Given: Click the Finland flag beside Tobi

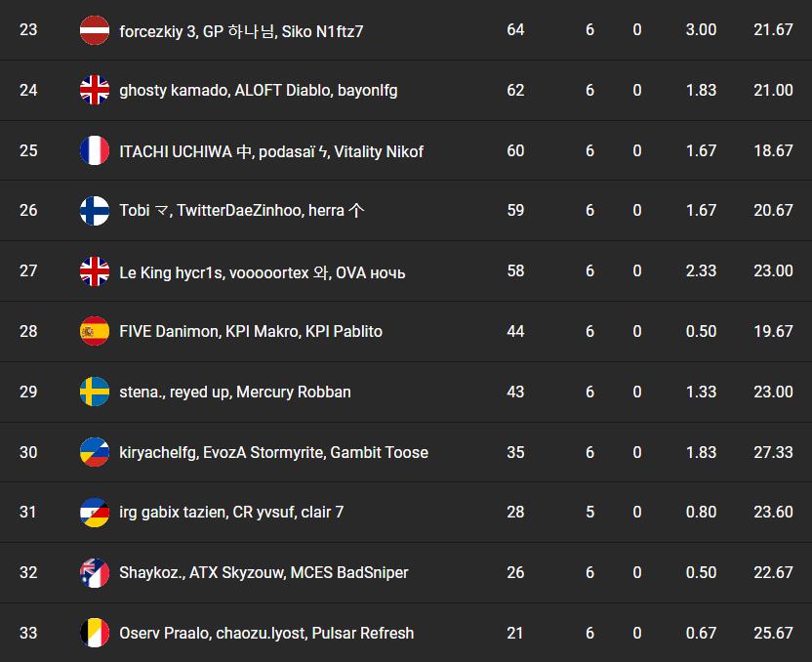Looking at the screenshot, I should pyautogui.click(x=95, y=211).
